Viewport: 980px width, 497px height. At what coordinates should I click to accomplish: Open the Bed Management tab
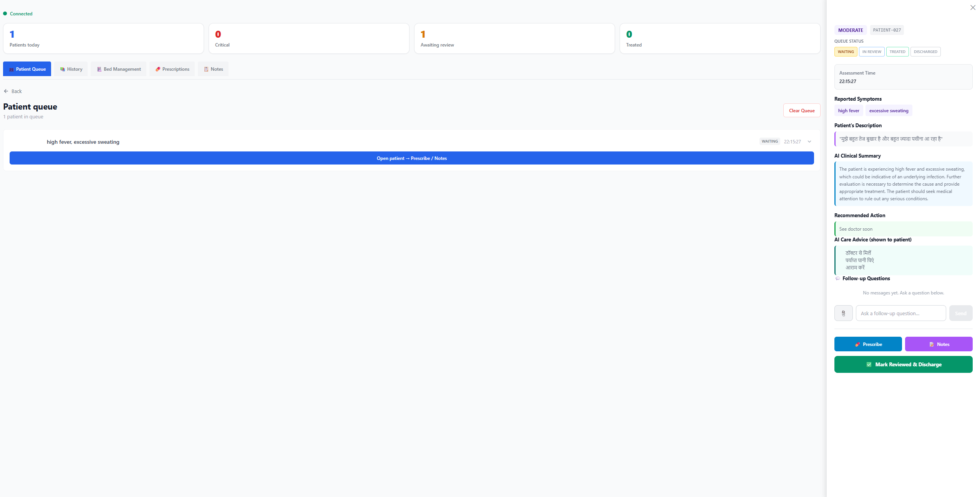coord(119,69)
